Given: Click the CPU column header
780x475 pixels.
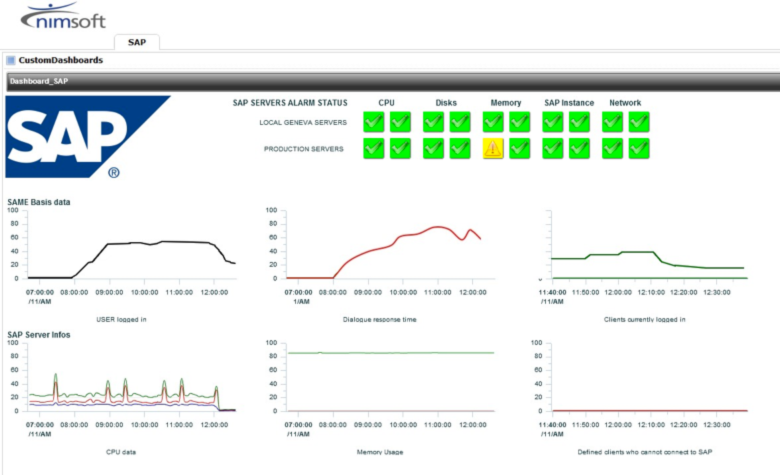Looking at the screenshot, I should click(387, 103).
